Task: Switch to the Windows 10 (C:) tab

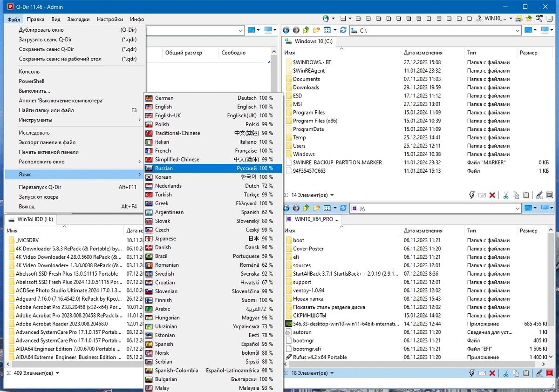Action: click(310, 41)
